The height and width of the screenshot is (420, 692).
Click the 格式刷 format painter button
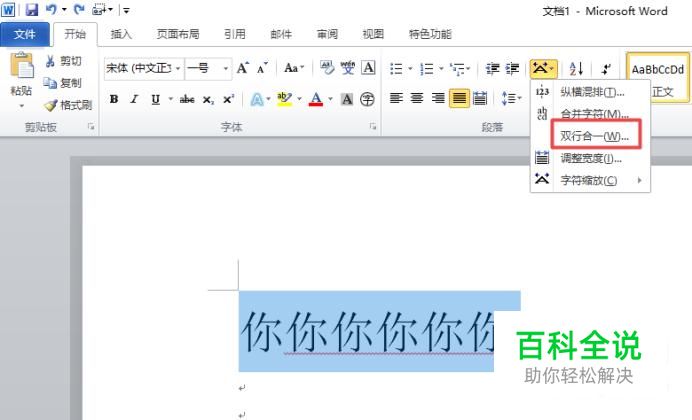68,105
